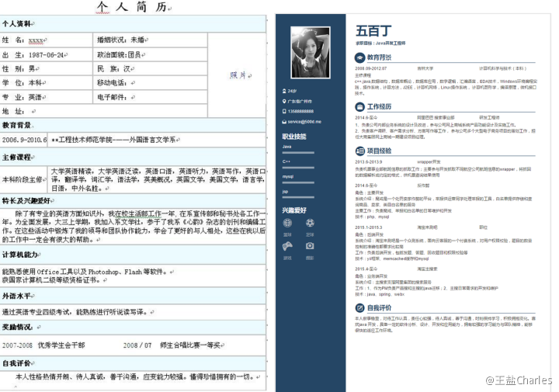Click the 主修课程 section header
Viewport: 559px width, 392px height.
point(133,157)
